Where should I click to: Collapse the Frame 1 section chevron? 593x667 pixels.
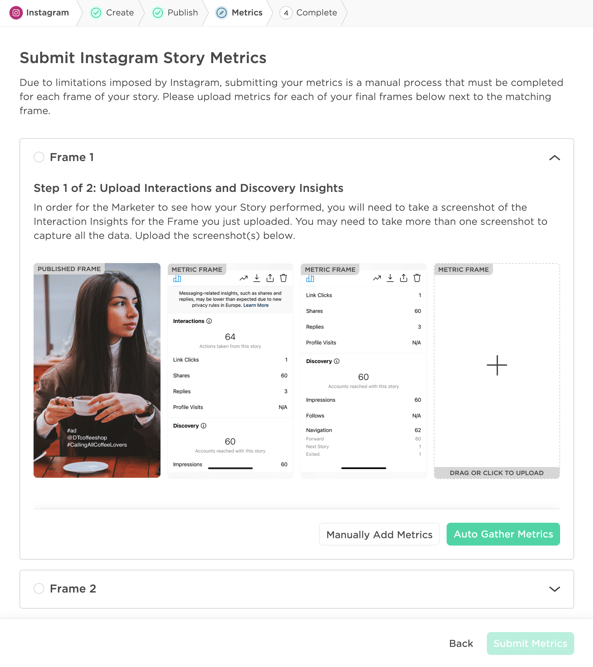pyautogui.click(x=554, y=158)
